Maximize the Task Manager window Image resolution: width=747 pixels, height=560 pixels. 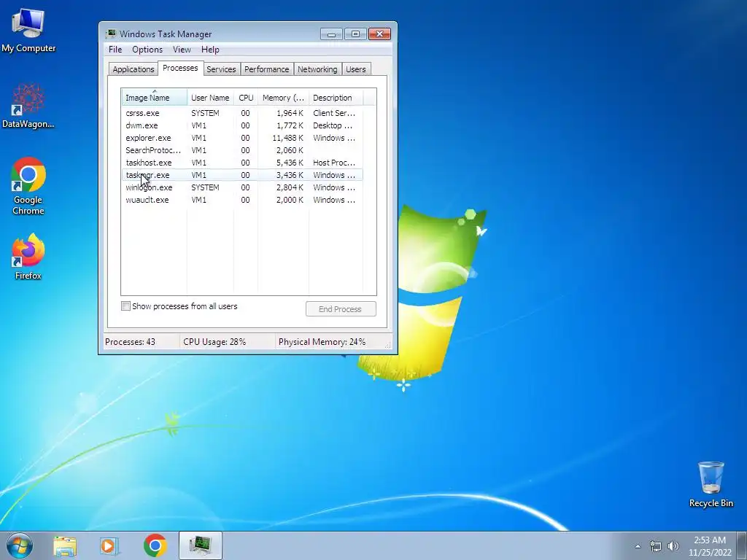click(x=355, y=34)
